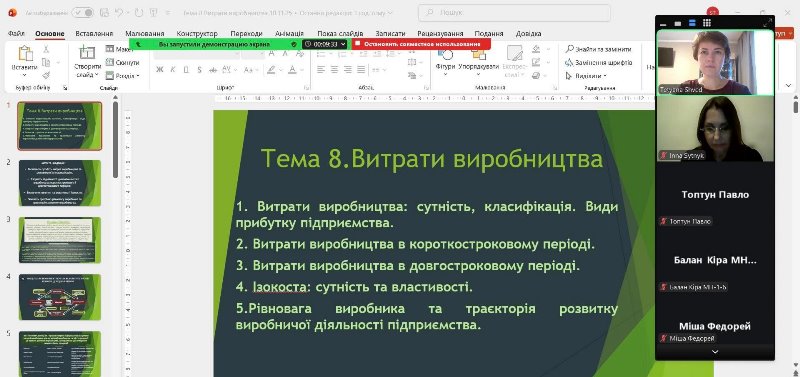The image size is (800, 377).
Task: Undo the last action
Action: (119, 12)
